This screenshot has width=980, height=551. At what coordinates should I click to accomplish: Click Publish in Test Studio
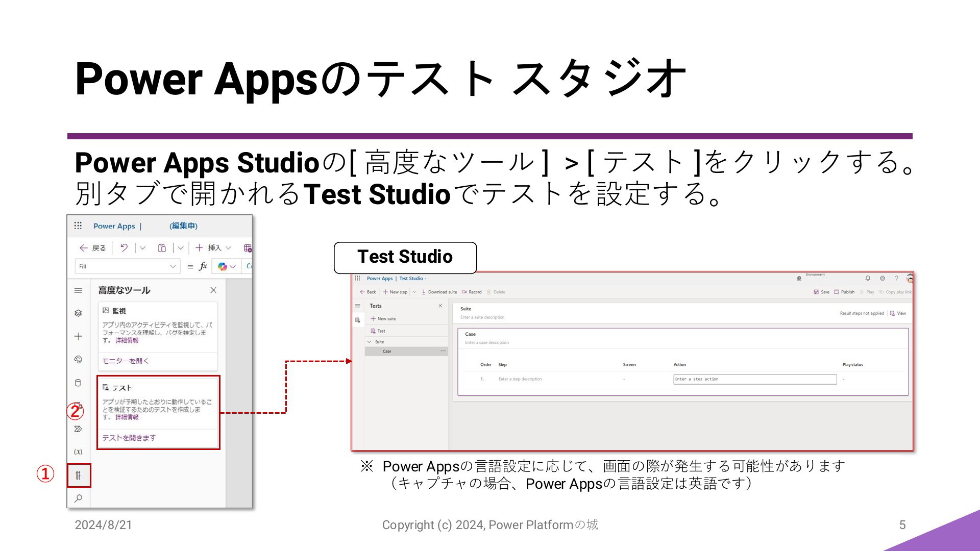coord(844,292)
